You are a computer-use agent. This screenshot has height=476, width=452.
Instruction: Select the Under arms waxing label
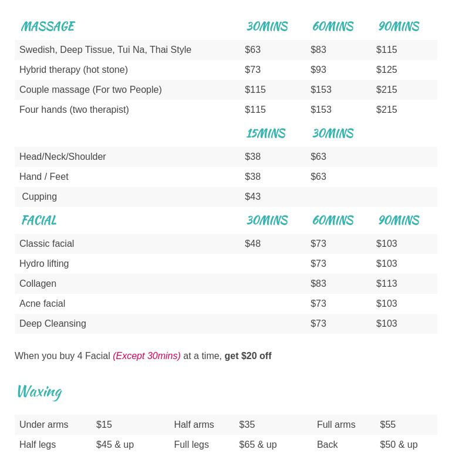pos(44,425)
